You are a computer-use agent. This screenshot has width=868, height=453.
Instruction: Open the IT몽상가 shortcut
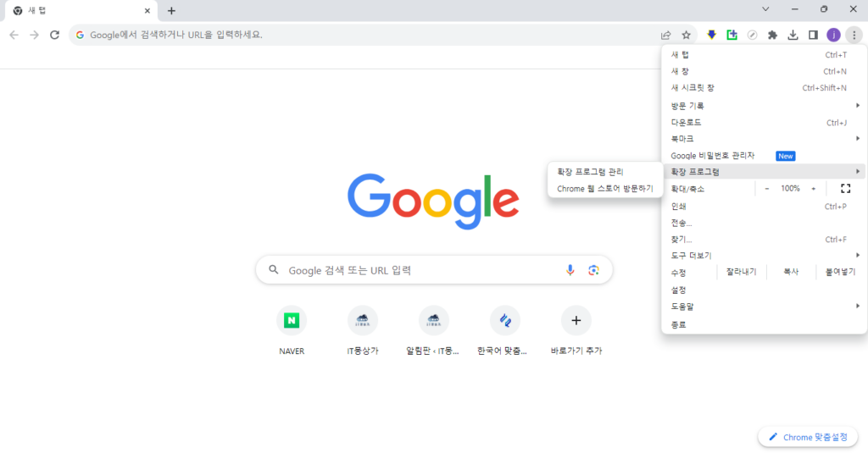click(x=363, y=330)
